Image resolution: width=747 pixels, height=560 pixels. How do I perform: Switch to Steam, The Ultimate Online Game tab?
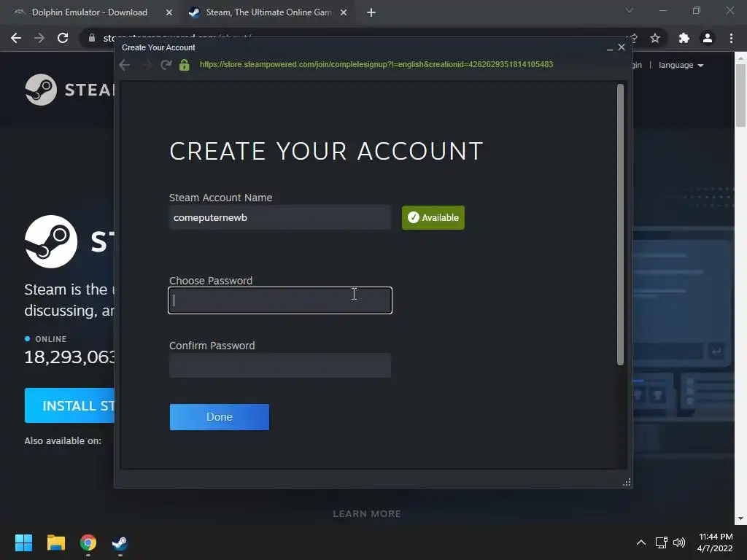(268, 12)
